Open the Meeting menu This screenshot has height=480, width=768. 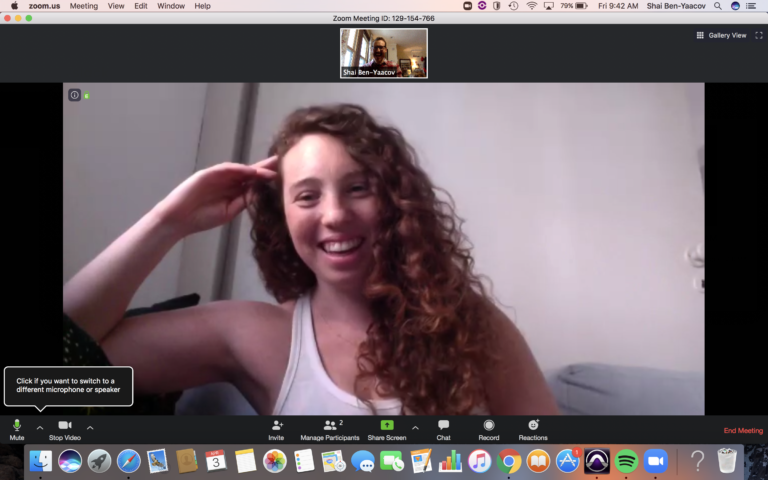tap(84, 6)
